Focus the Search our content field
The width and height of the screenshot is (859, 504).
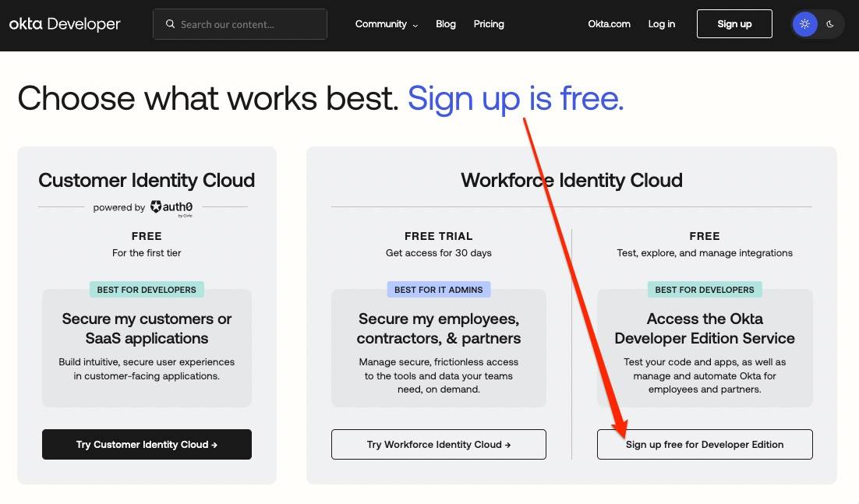click(240, 24)
